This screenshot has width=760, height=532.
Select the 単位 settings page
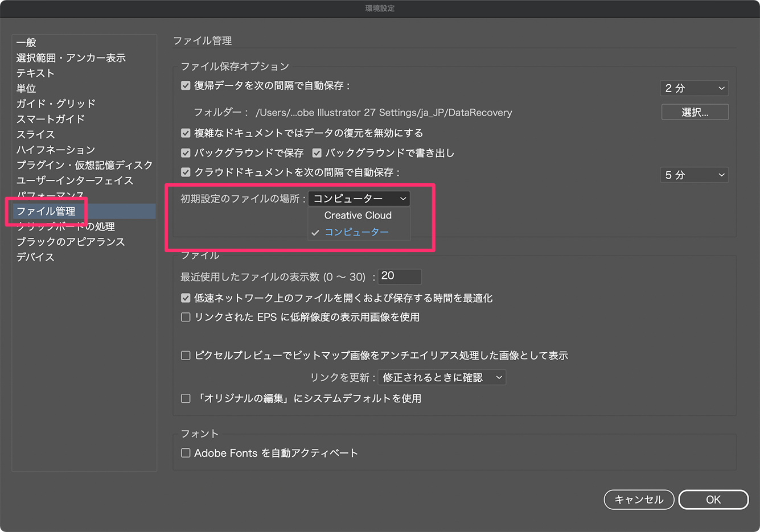(26, 88)
